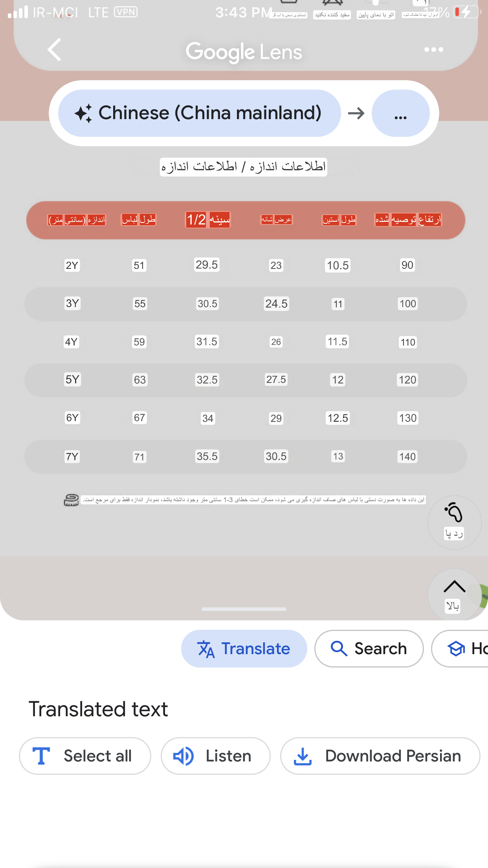
Task: Tap Select all translated text
Action: point(85,756)
